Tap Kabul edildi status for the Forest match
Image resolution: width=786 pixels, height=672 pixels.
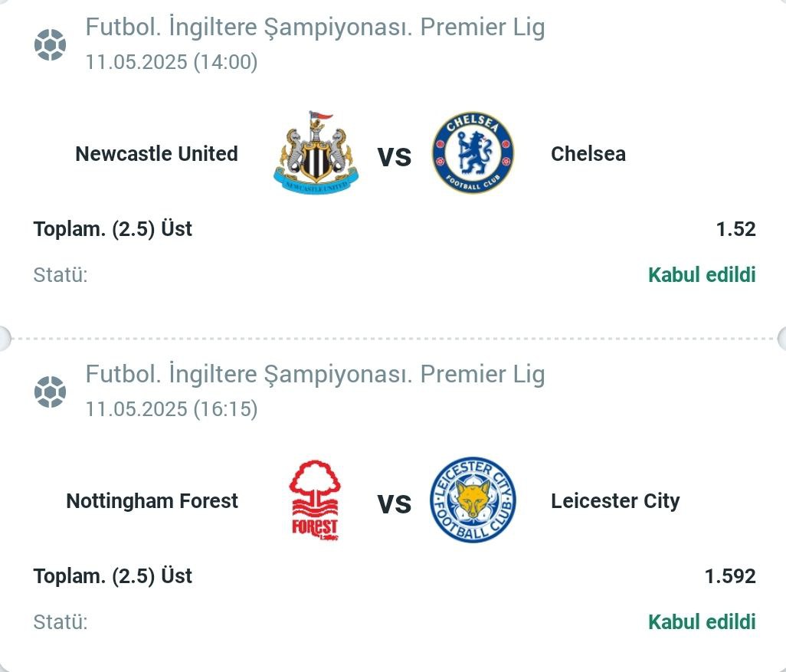pyautogui.click(x=702, y=622)
